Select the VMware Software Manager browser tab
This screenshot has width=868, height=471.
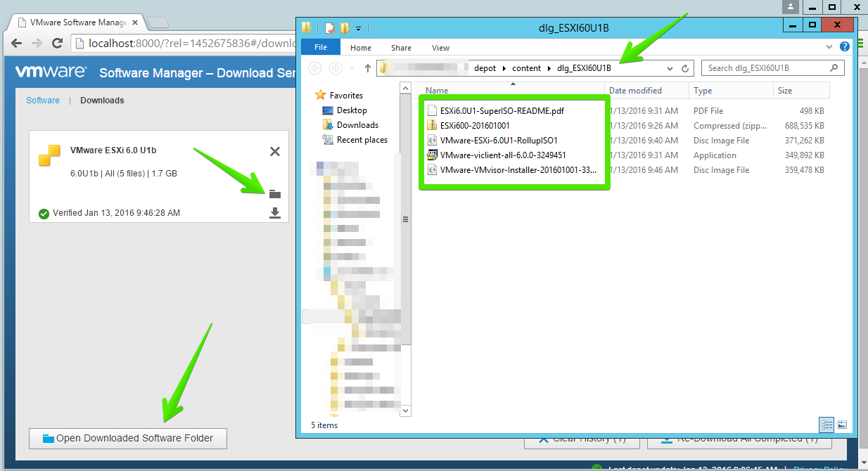click(78, 22)
